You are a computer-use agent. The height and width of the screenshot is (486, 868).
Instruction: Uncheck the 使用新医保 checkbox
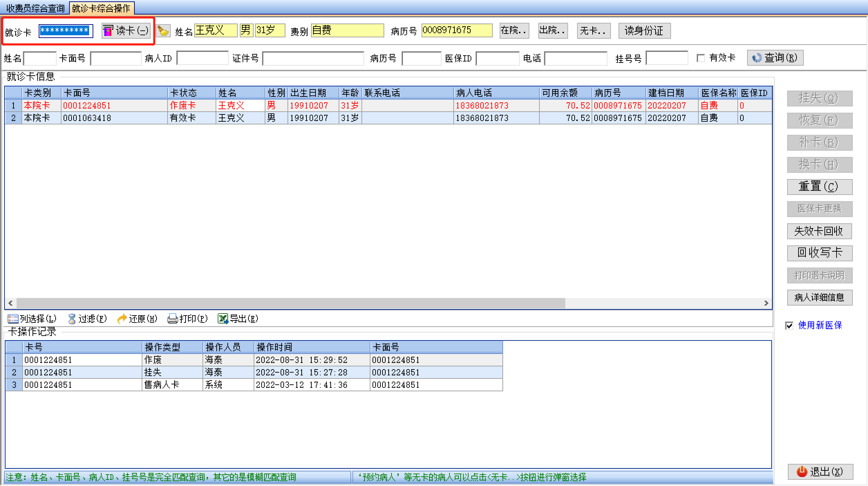[x=790, y=325]
